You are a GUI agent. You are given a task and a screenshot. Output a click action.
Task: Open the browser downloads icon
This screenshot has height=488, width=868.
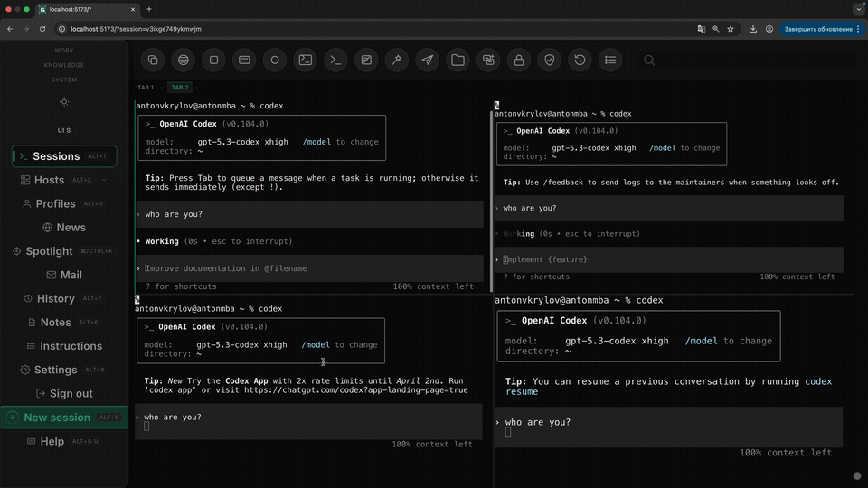coord(753,29)
